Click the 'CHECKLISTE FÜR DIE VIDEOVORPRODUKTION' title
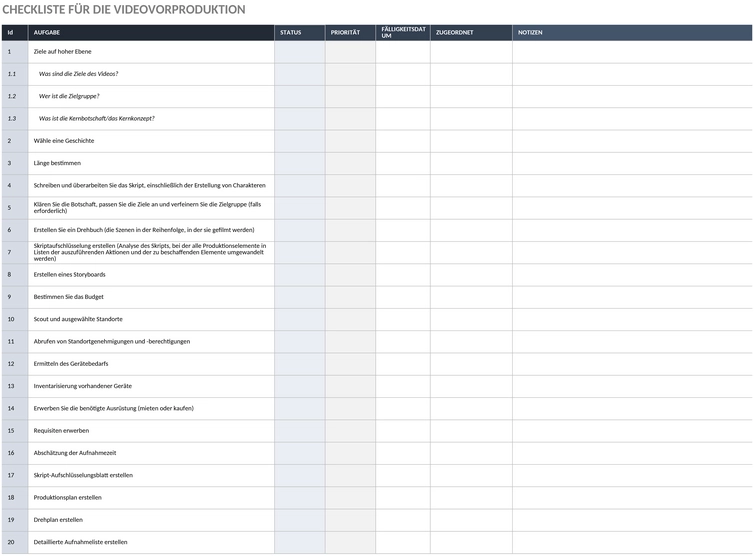754x556 pixels. 124,10
